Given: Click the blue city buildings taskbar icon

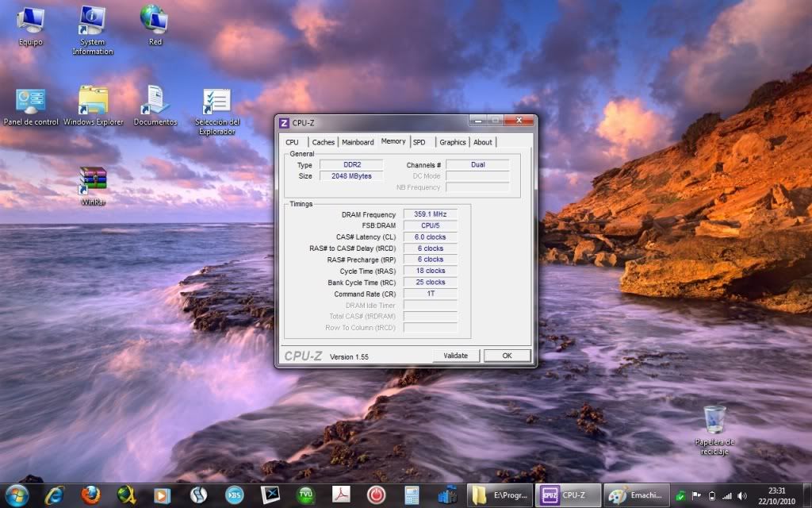Looking at the screenshot, I should pos(447,495).
